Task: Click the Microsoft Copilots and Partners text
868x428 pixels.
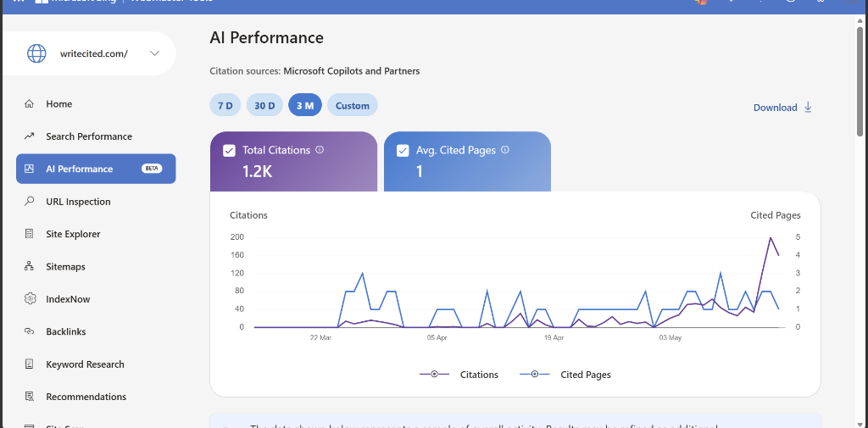Action: click(x=352, y=71)
